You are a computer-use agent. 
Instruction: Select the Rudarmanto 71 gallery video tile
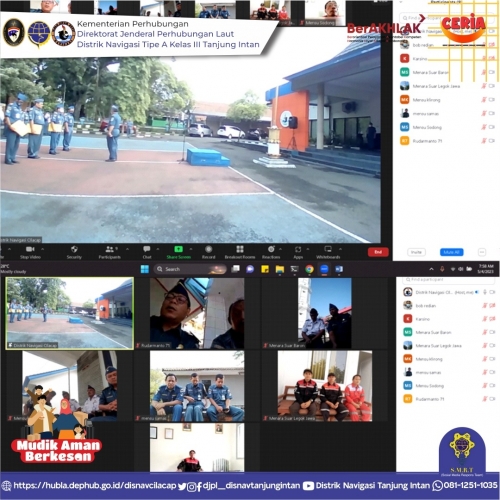coord(197,313)
